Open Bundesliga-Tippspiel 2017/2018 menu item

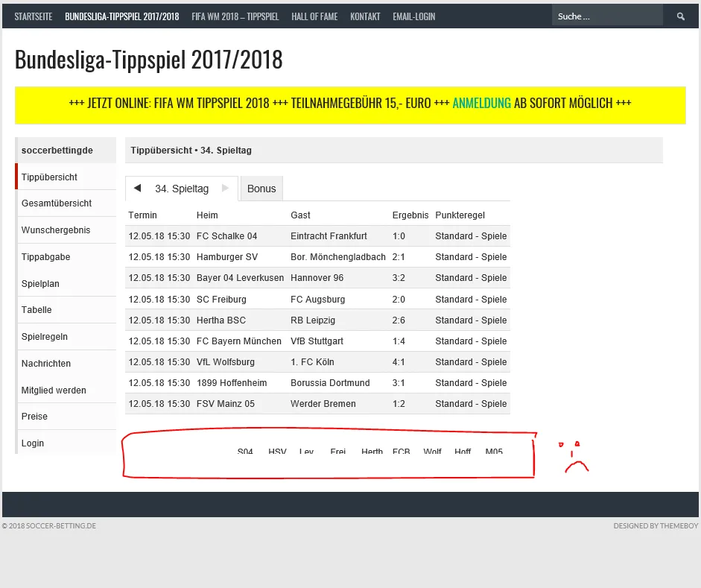point(122,16)
